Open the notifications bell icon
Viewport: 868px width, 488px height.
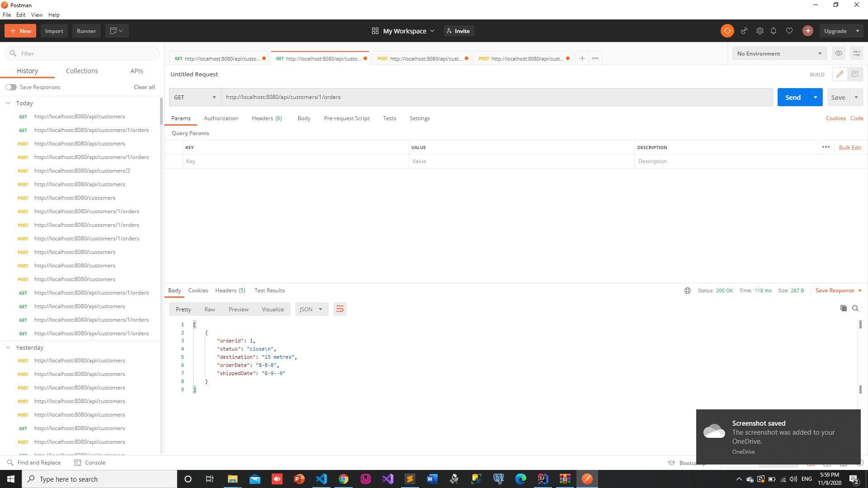(x=774, y=30)
